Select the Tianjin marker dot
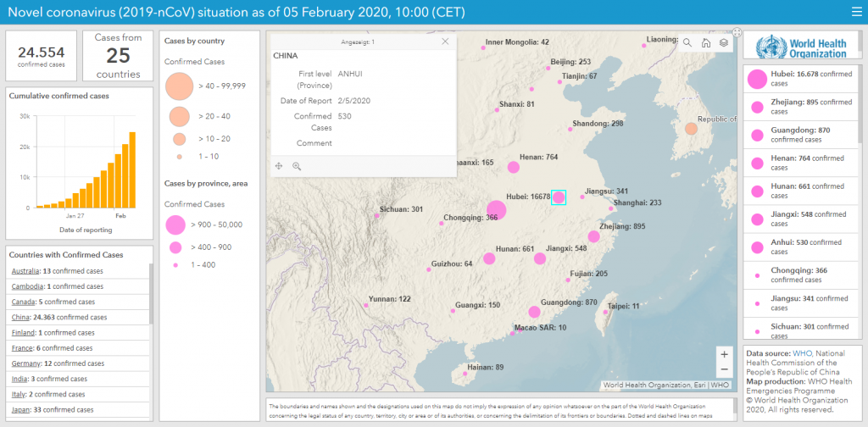Viewport: 868px width, 427px height. coord(559,82)
